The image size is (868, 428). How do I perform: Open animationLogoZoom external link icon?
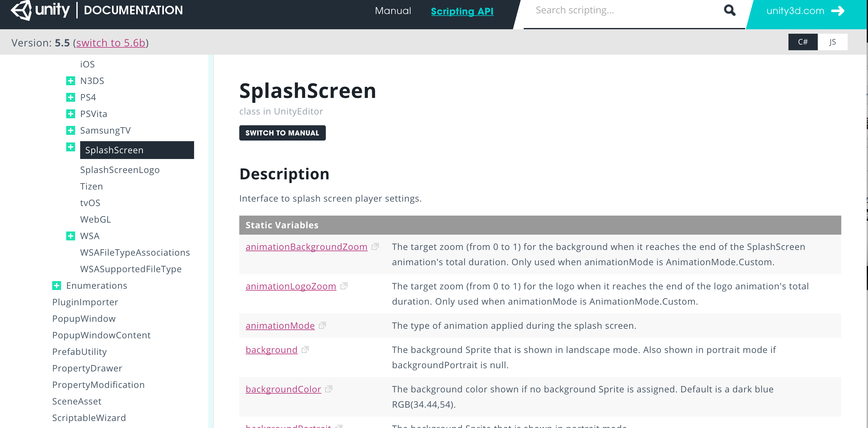point(344,286)
